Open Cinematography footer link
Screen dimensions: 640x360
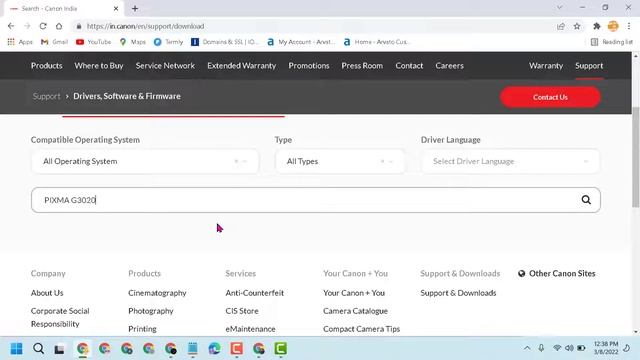click(157, 293)
